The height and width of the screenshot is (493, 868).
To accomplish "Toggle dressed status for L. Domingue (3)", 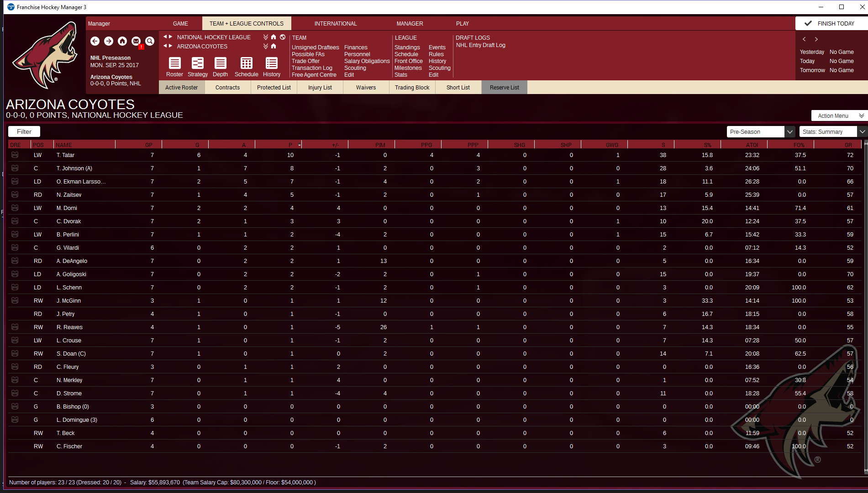I will click(15, 420).
